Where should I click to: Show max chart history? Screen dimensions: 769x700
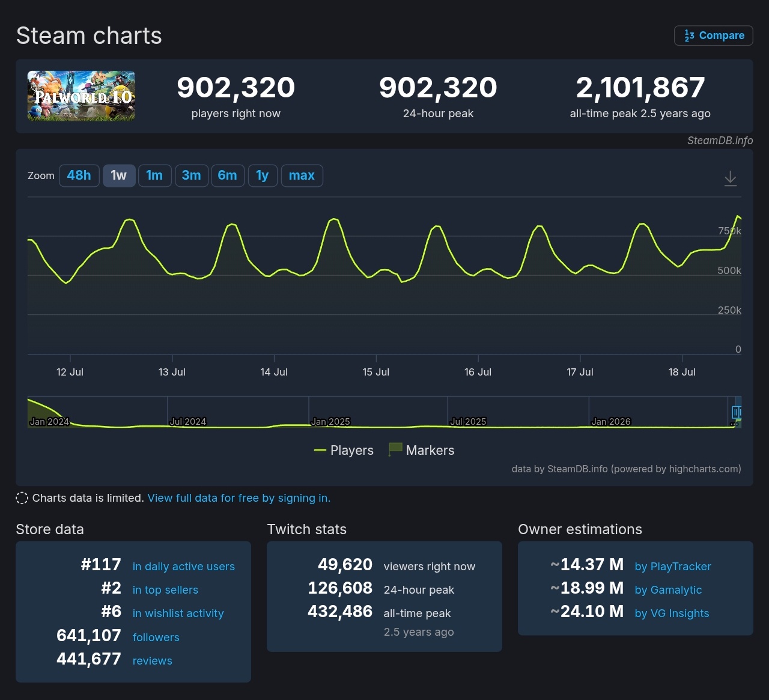coord(302,175)
